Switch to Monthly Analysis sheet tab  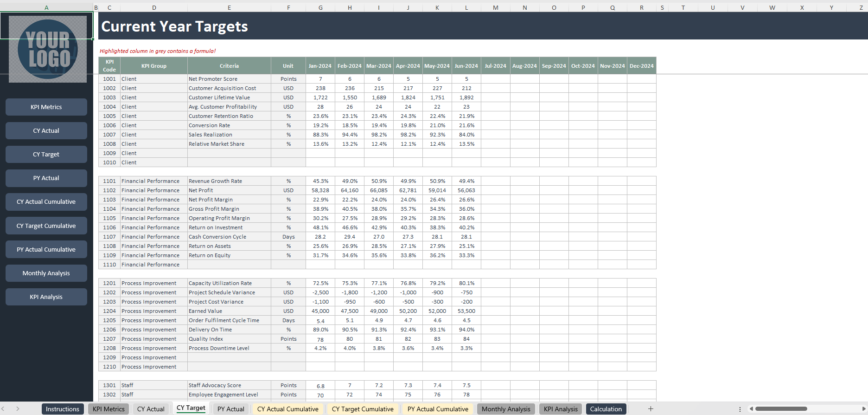(x=506, y=409)
